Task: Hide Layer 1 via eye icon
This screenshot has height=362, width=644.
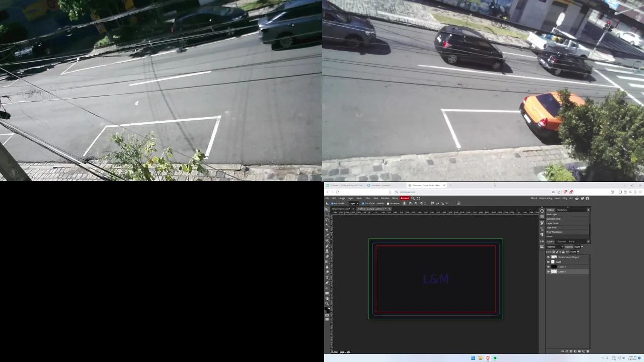Action: [548, 271]
